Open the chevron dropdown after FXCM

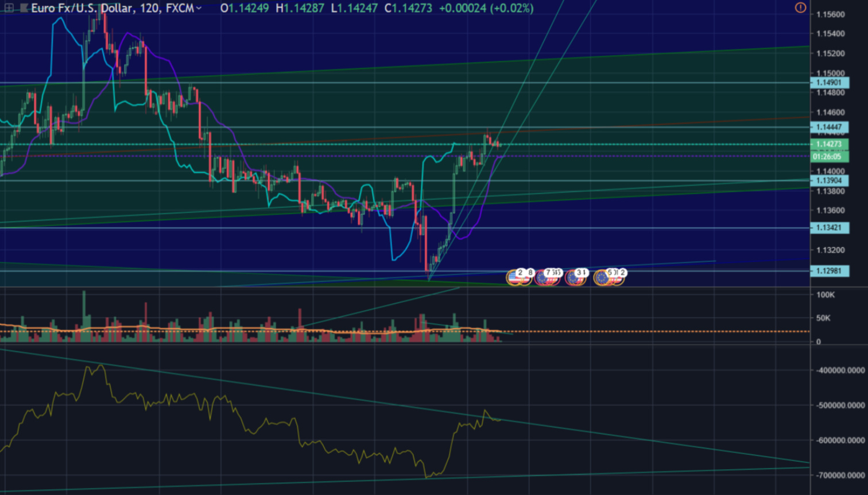(199, 8)
